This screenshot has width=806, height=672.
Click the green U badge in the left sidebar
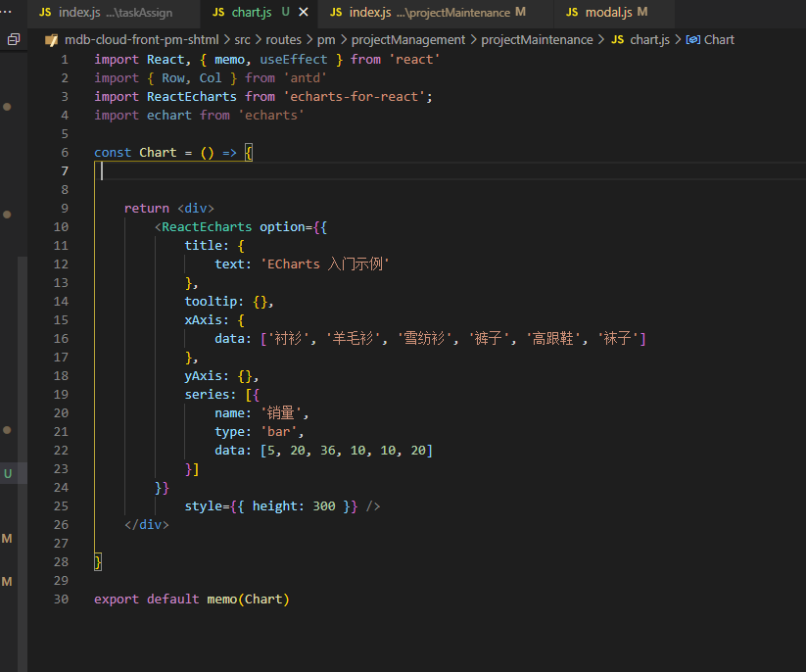8,473
